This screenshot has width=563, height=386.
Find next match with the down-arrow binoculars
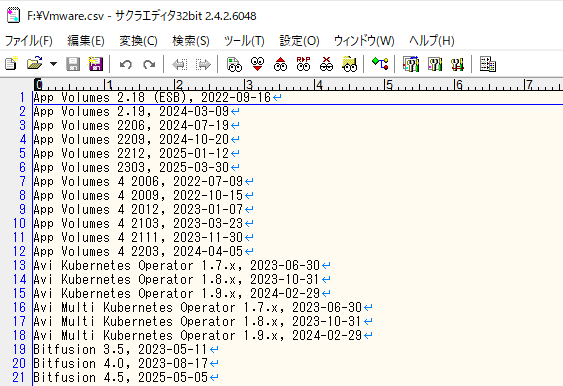tap(257, 64)
